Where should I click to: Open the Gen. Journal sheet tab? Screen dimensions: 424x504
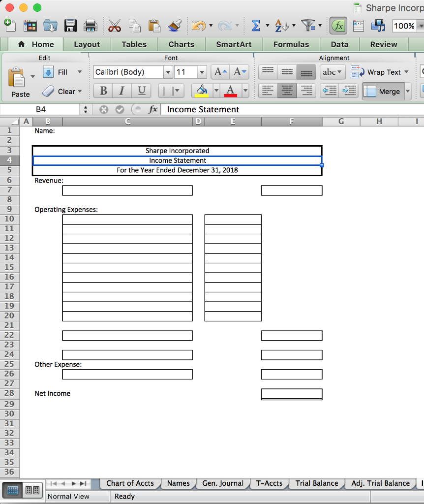(x=222, y=483)
